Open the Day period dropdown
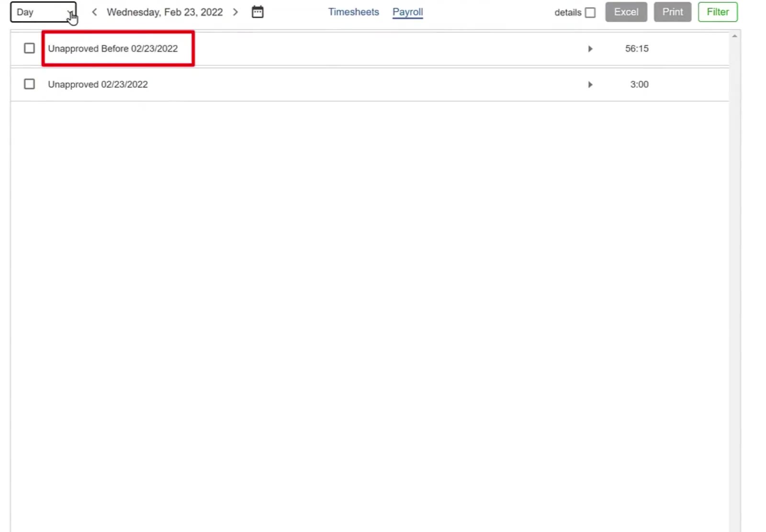The image size is (766, 532). [x=43, y=12]
